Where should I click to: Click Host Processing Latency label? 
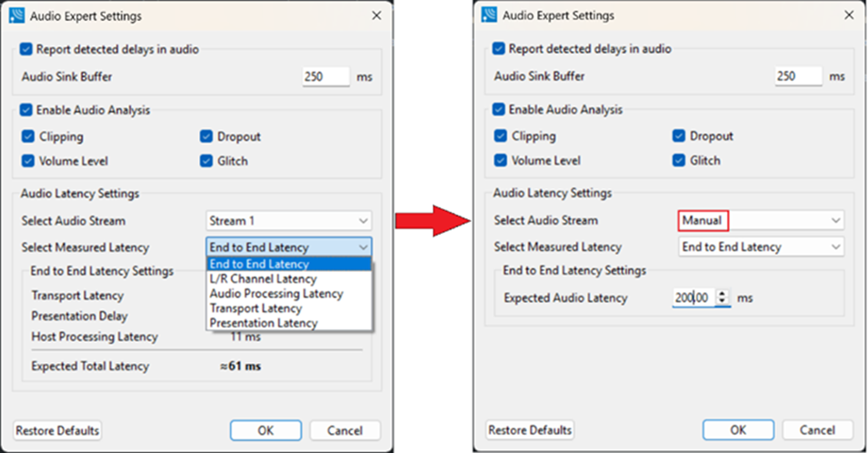(x=95, y=337)
